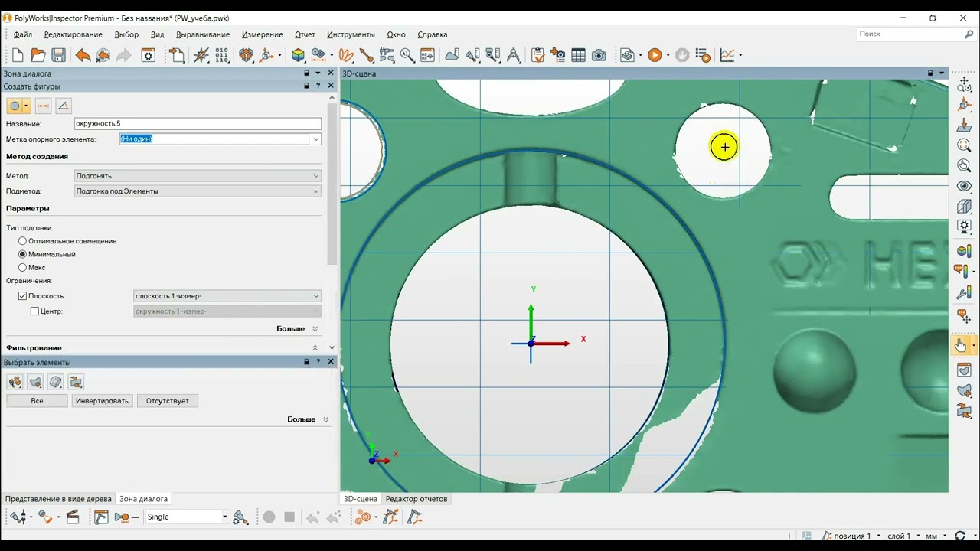Click the camera snapshot icon

click(x=599, y=55)
